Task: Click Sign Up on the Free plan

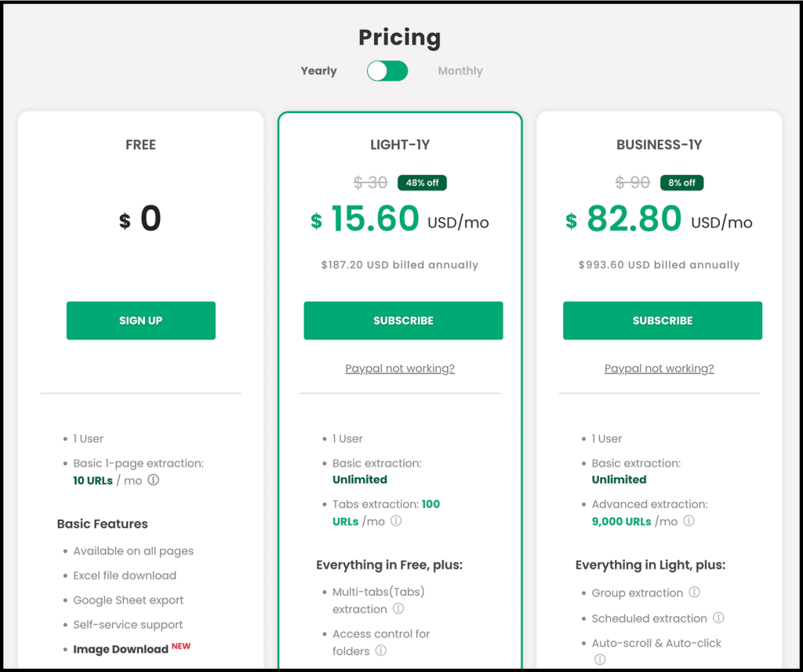Action: click(140, 320)
